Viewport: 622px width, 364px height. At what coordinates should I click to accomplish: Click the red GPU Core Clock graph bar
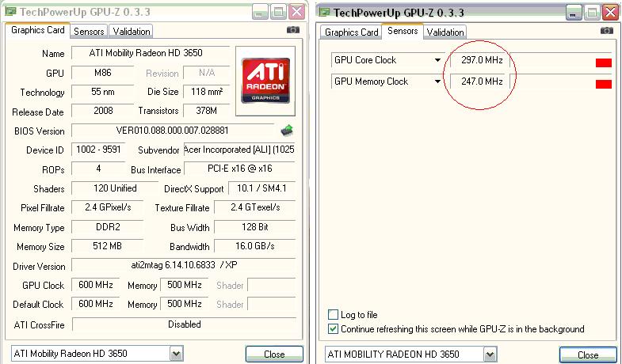tap(603, 63)
